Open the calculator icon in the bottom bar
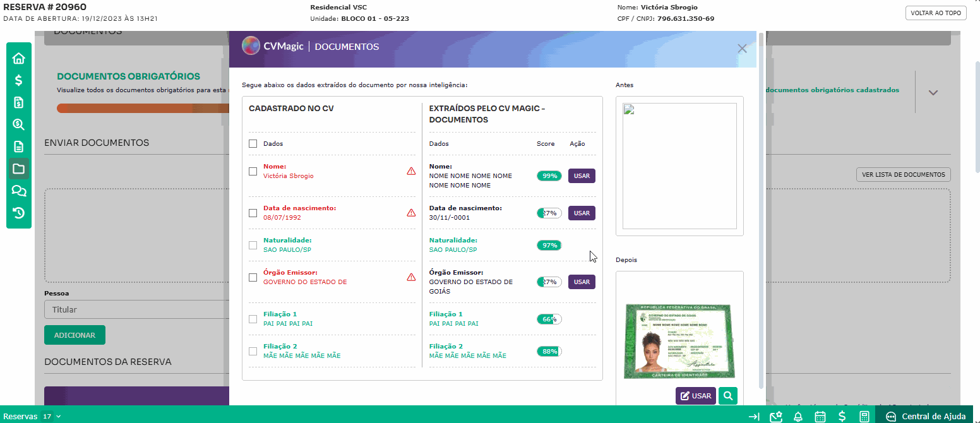Viewport: 980px width, 423px height. [x=864, y=417]
